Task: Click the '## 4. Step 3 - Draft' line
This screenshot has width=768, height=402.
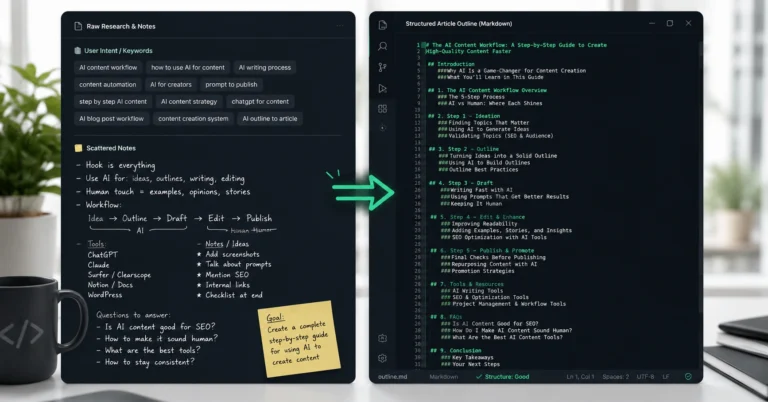Action: tap(461, 183)
